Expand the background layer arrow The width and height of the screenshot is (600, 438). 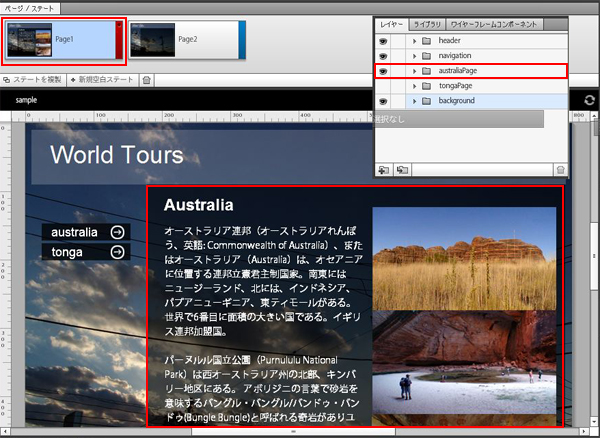(x=414, y=101)
